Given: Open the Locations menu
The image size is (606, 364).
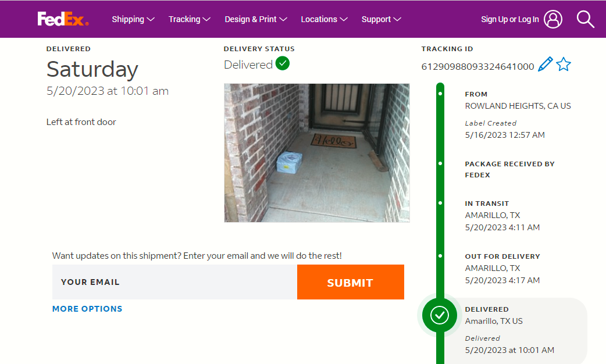Looking at the screenshot, I should click(x=324, y=19).
